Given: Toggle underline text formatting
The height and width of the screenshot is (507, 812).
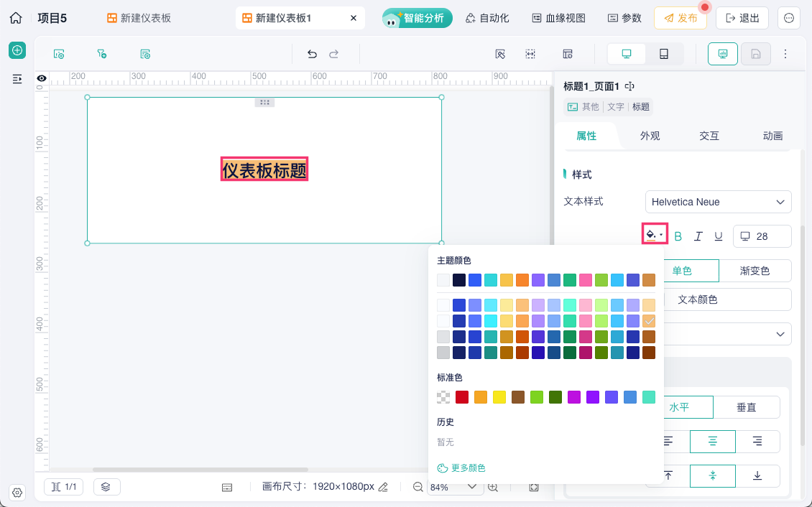Looking at the screenshot, I should click(x=719, y=236).
